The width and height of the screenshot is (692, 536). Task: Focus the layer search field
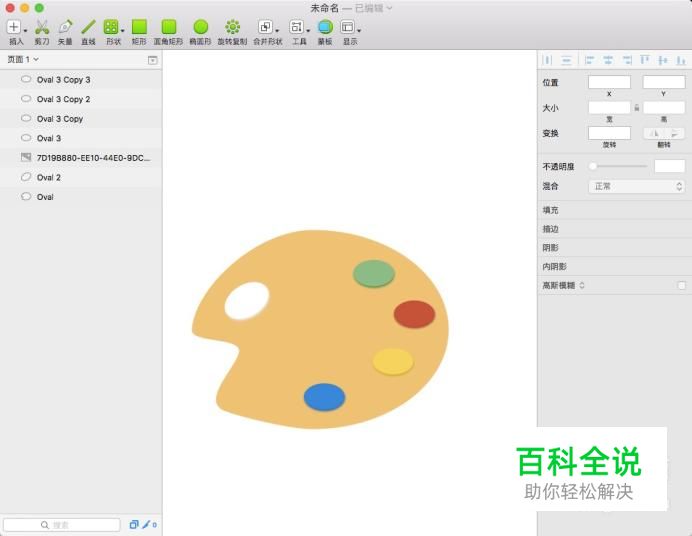click(61, 525)
